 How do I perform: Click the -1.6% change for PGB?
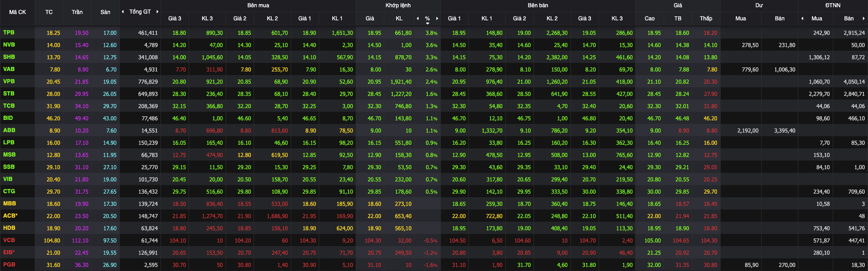[430, 265]
